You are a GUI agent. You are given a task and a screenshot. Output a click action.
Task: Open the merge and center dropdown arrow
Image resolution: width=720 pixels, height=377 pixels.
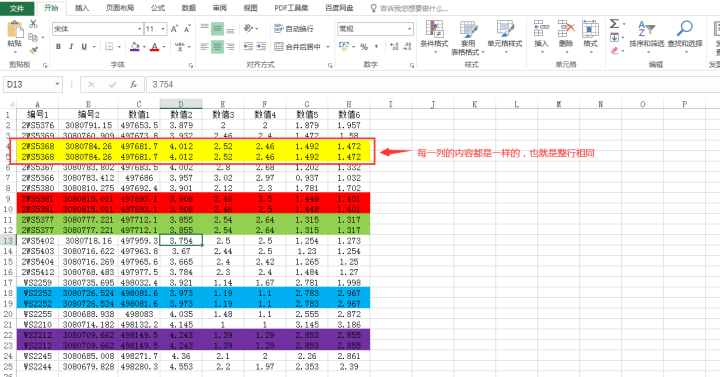[x=328, y=47]
